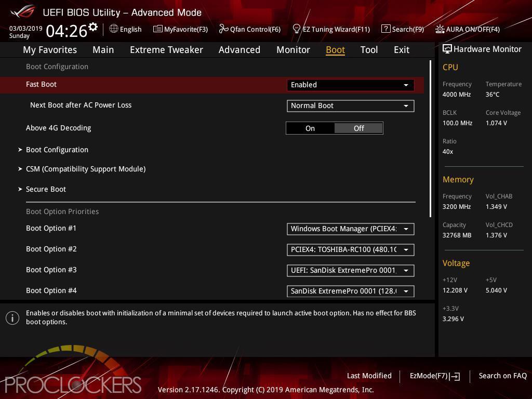Click the Search question-mark icon

coord(385,29)
